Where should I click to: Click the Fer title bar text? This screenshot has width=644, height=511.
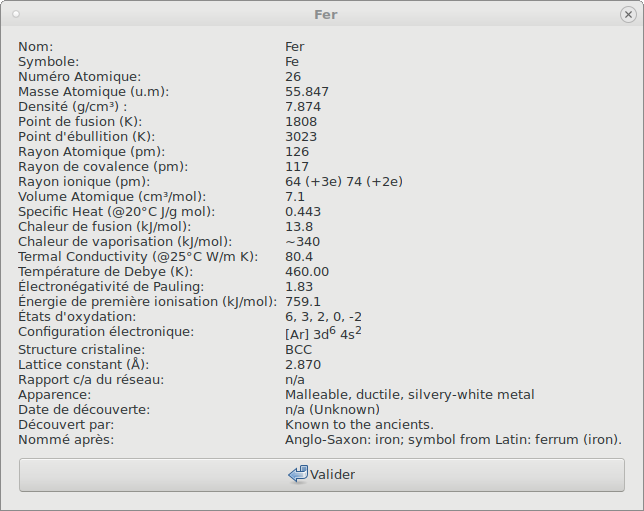click(x=326, y=15)
